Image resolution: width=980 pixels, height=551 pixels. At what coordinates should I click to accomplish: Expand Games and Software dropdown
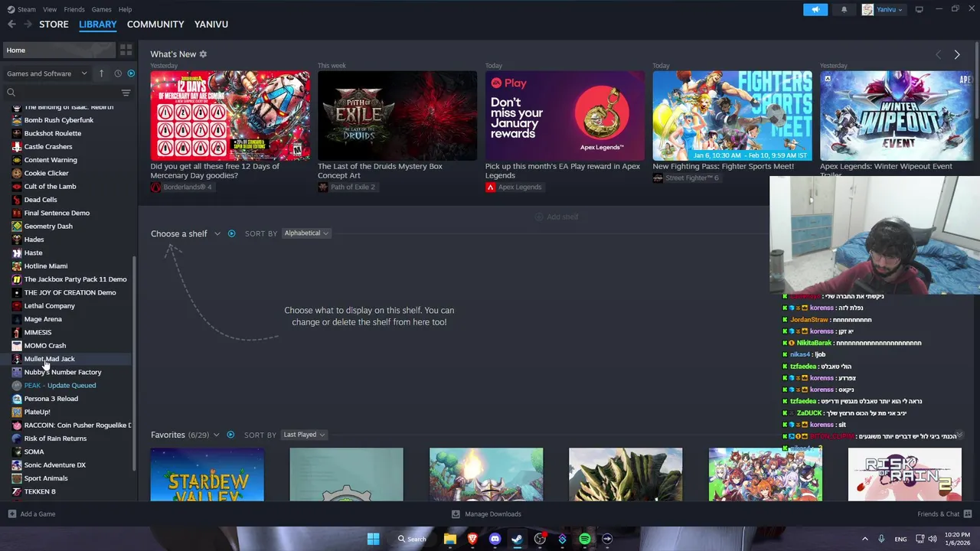click(x=47, y=73)
